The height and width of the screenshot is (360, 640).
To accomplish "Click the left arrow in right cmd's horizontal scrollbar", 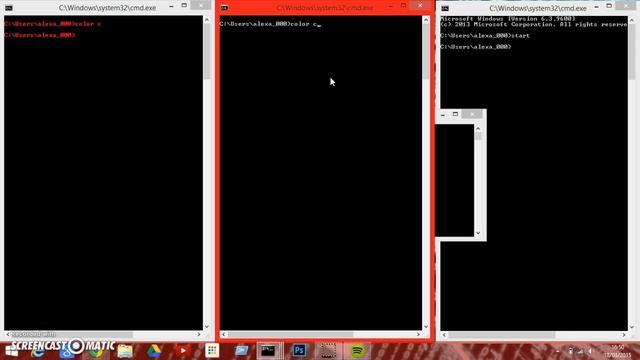I will 444,335.
